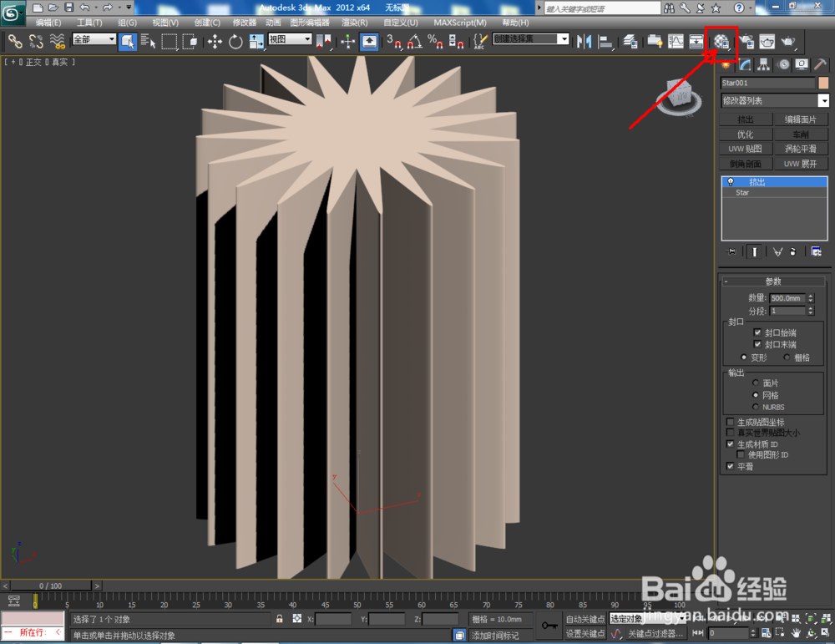Open the Material Editor icon
Screen dimensions: 835x644
(721, 42)
